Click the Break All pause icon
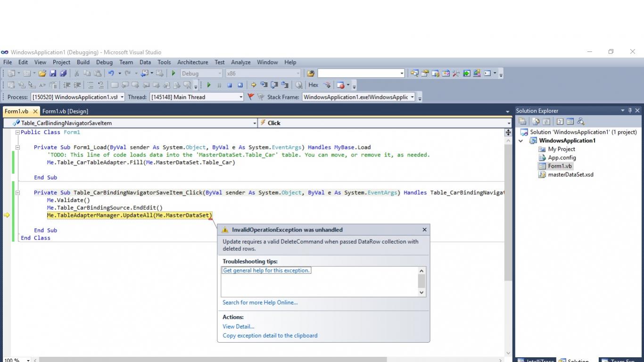The width and height of the screenshot is (644, 362). point(219,85)
